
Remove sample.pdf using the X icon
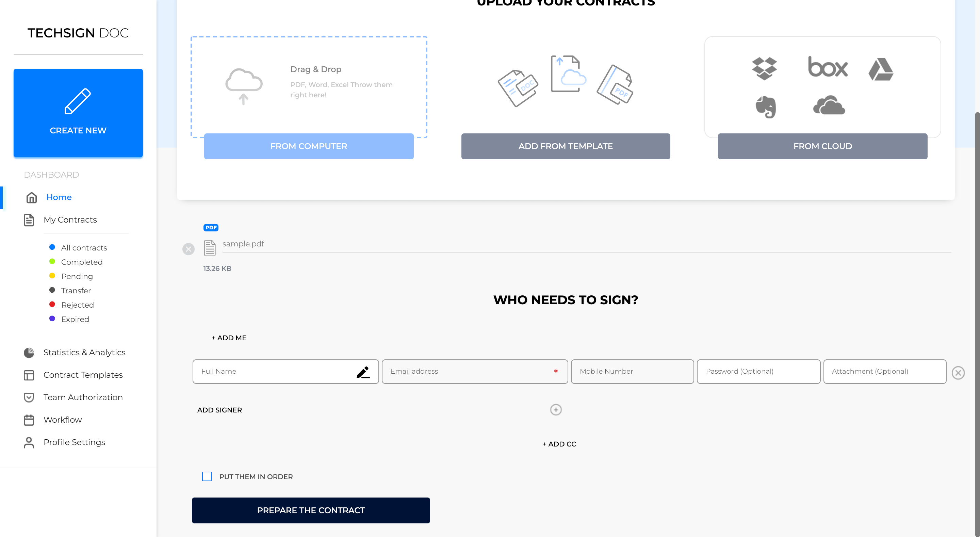188,249
